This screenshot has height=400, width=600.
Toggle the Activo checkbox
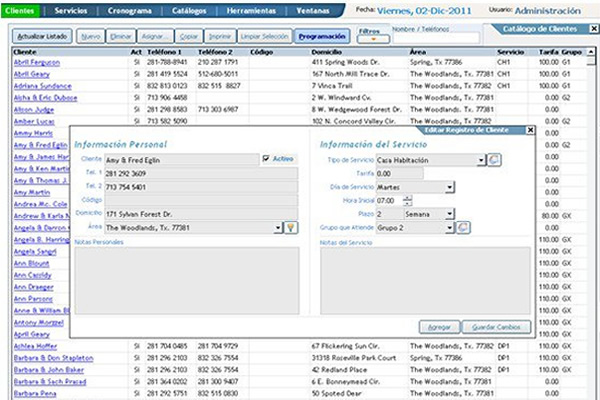tap(265, 159)
